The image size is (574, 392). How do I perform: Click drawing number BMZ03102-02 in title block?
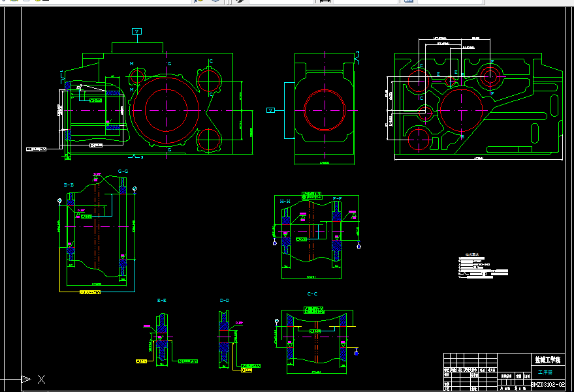pyautogui.click(x=548, y=384)
